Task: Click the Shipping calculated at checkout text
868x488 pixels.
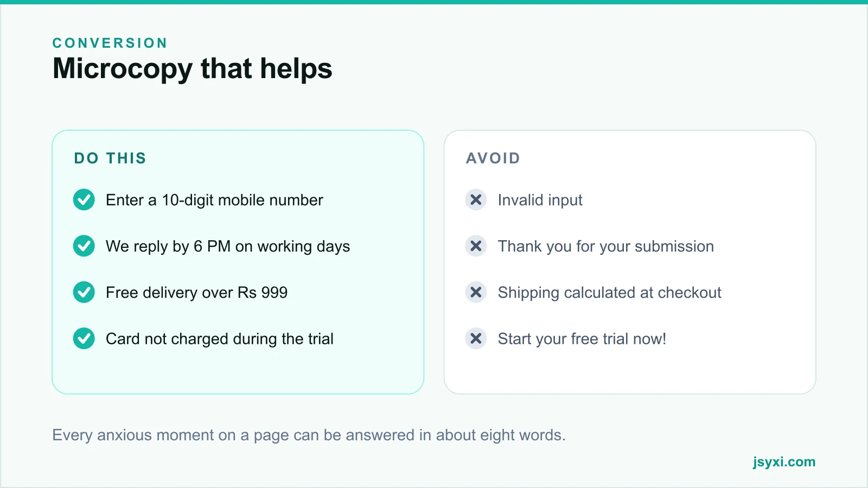Action: (x=609, y=293)
